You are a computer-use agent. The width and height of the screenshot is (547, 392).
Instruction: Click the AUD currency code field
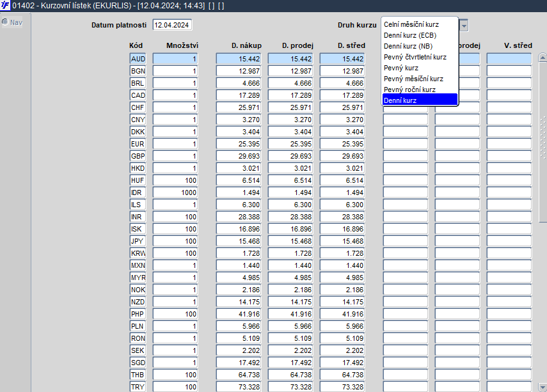click(138, 59)
